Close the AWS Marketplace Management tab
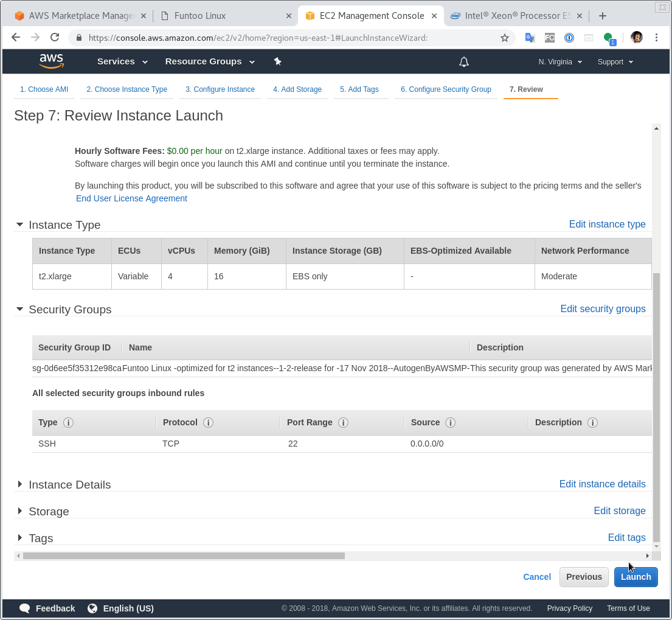 point(144,16)
